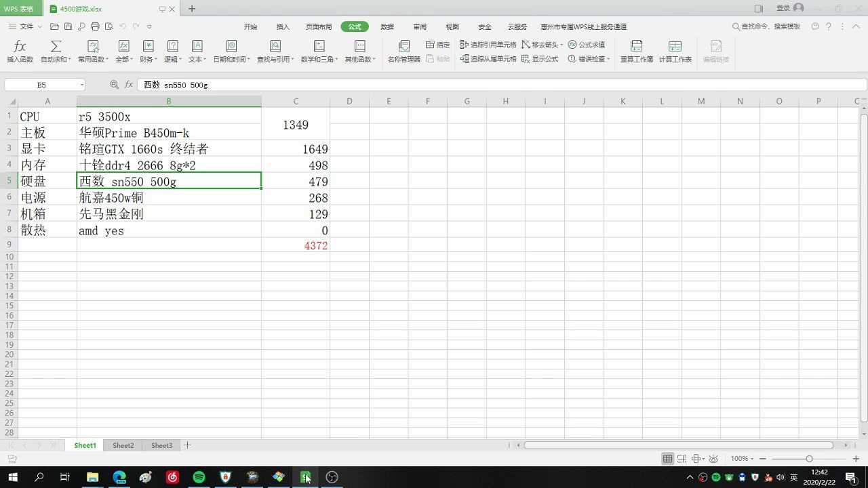868x488 pixels.
Task: Click the 查找命令 search box
Action: (x=766, y=26)
